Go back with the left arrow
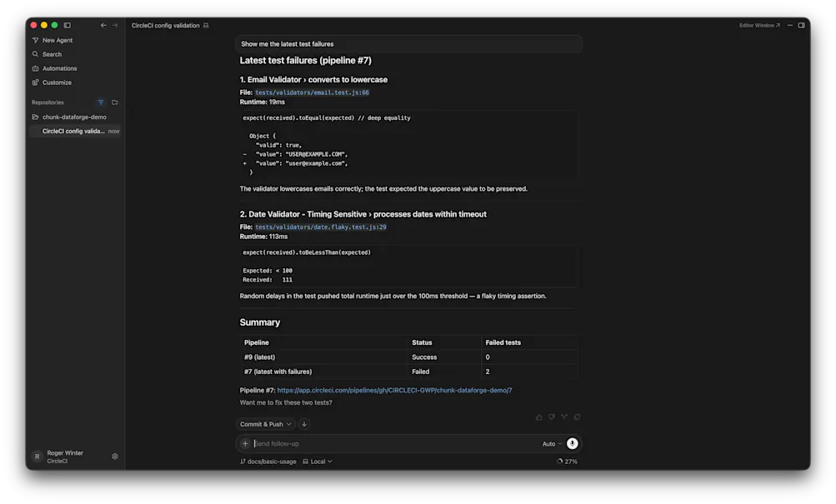 pos(103,25)
